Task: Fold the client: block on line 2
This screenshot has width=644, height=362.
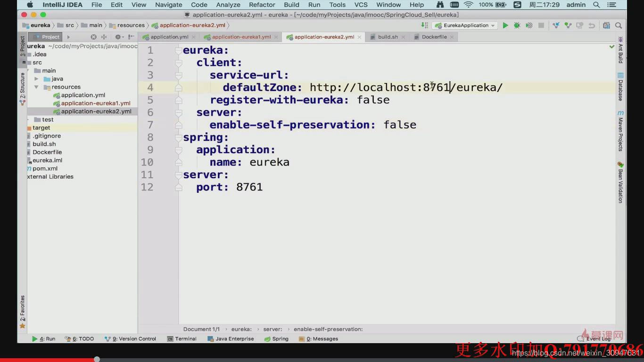Action: coord(178,63)
